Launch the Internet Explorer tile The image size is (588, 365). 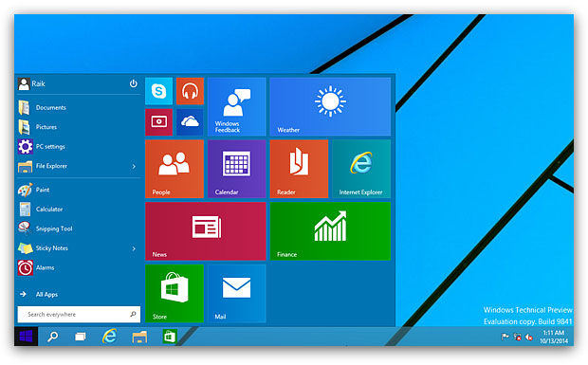click(361, 169)
